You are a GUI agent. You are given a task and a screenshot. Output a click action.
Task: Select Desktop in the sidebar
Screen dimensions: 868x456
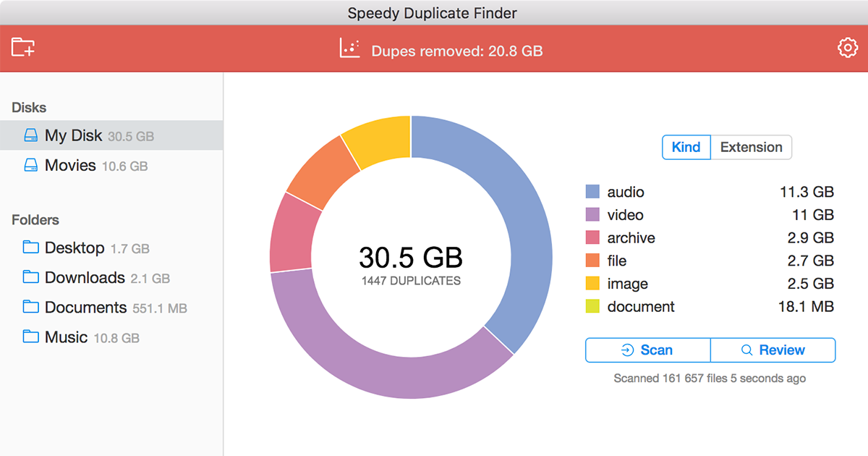[111, 248]
